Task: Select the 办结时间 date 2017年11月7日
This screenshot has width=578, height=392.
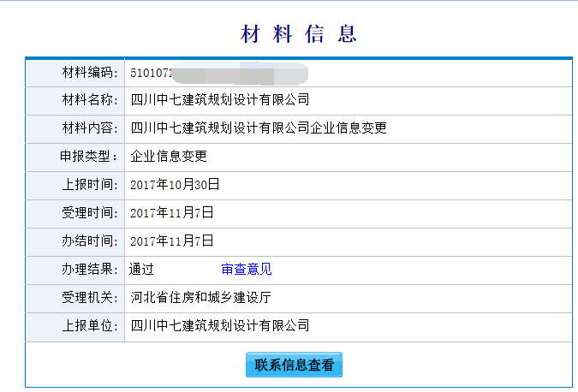Action: [172, 241]
